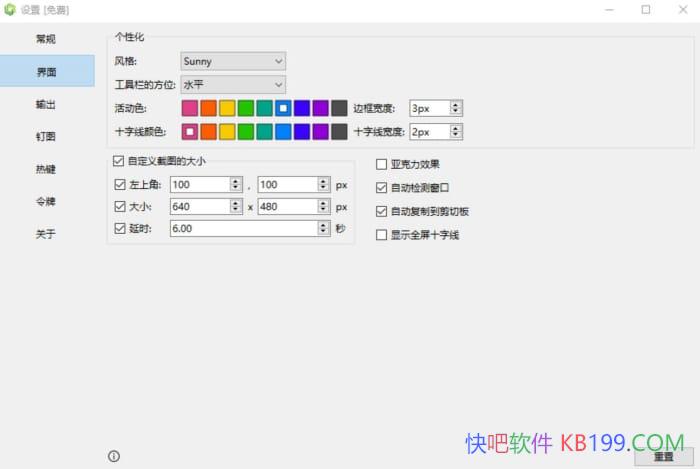Pick the green 活动色 swatch

click(x=246, y=108)
